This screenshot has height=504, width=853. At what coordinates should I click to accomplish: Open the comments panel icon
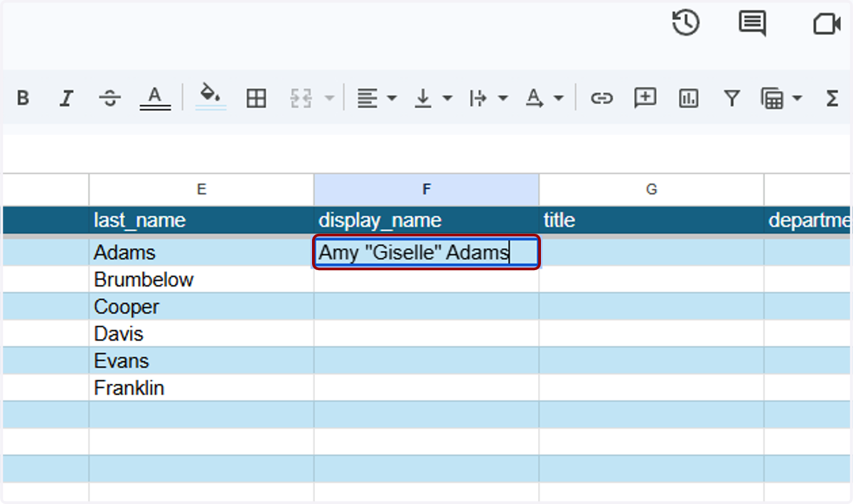[752, 23]
